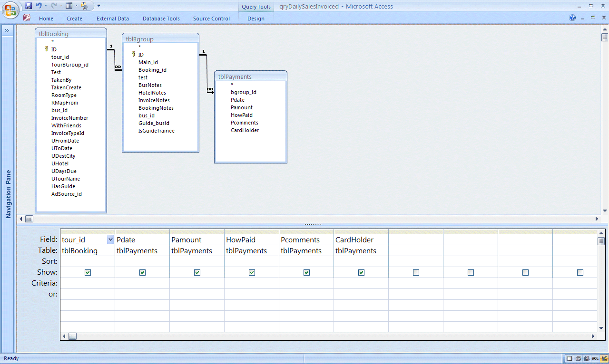The height and width of the screenshot is (364, 609).
Task: Click the 'or' cell under HowPaid column
Action: coord(252,294)
